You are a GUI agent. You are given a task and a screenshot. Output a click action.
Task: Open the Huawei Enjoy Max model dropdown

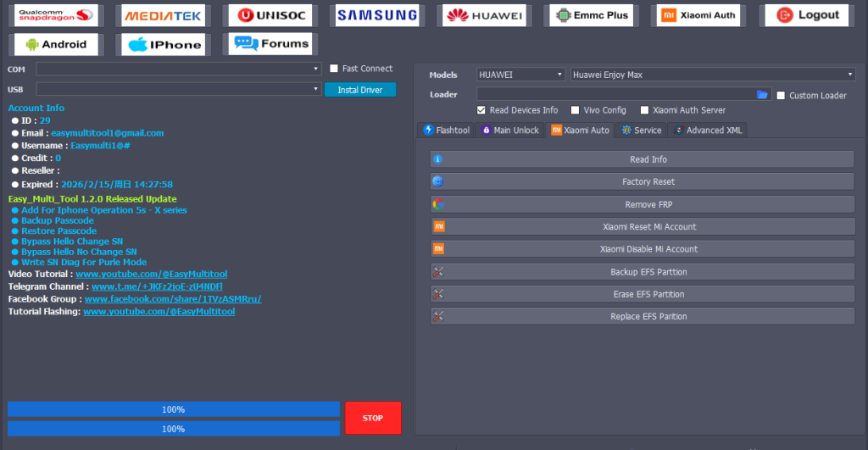click(713, 75)
